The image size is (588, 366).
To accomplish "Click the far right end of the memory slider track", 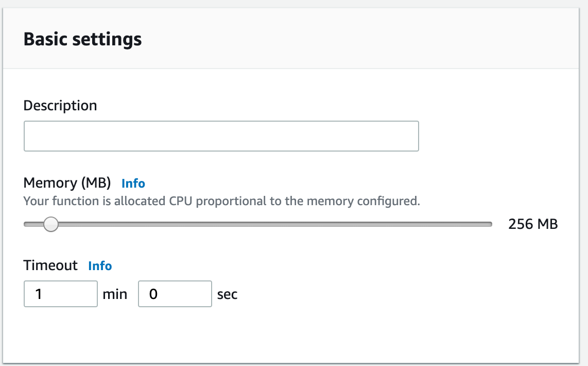I will point(490,224).
